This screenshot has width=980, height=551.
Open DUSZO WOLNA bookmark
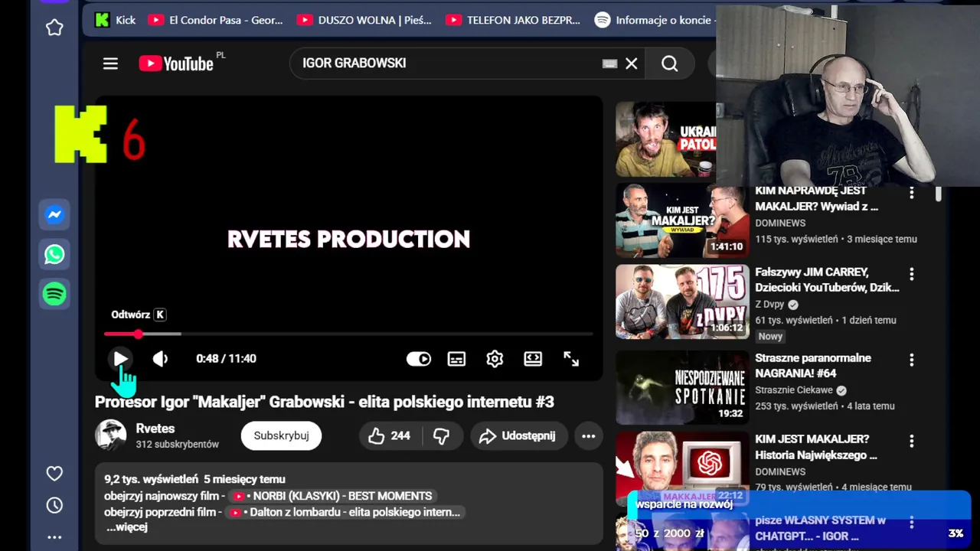click(x=364, y=20)
